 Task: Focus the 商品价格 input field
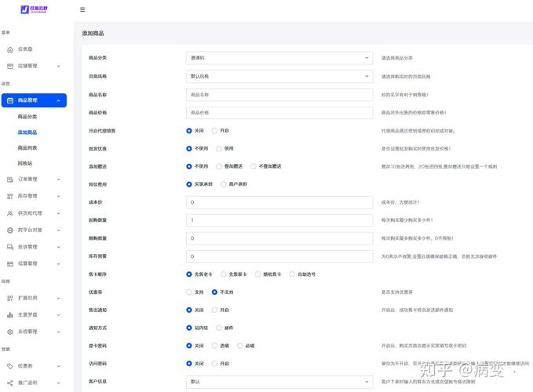click(279, 113)
